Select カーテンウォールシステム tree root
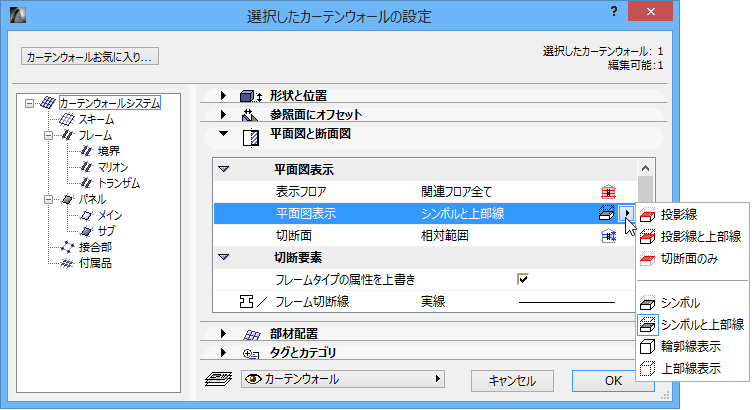This screenshot has width=752, height=410. (x=110, y=103)
